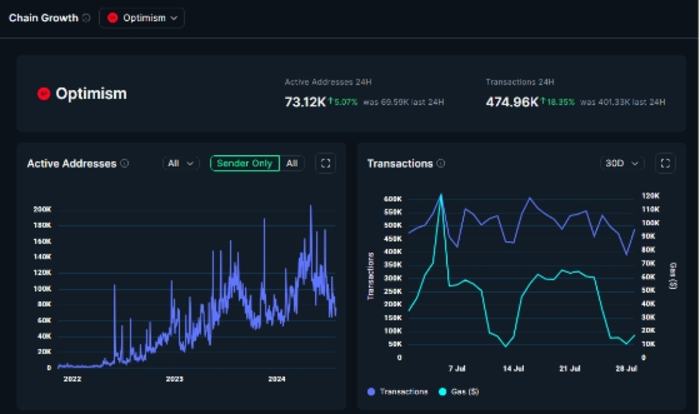The width and height of the screenshot is (700, 414).
Task: Click the '21 Jul' x-axis label
Action: coord(570,369)
